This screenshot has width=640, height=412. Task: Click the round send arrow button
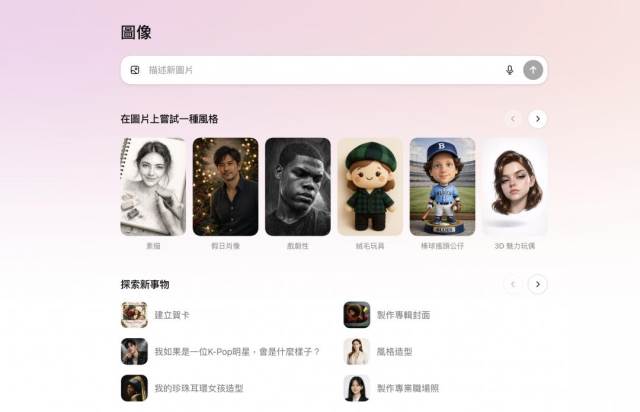(533, 70)
